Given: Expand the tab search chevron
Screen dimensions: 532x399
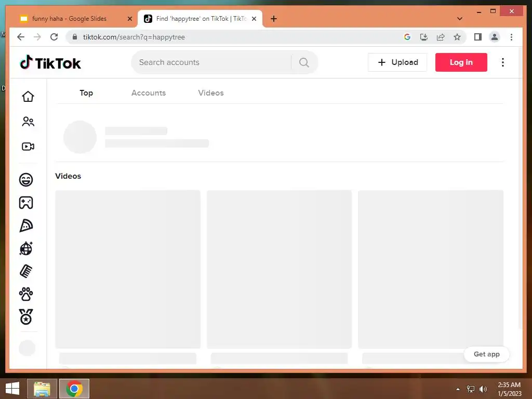Looking at the screenshot, I should (x=460, y=19).
